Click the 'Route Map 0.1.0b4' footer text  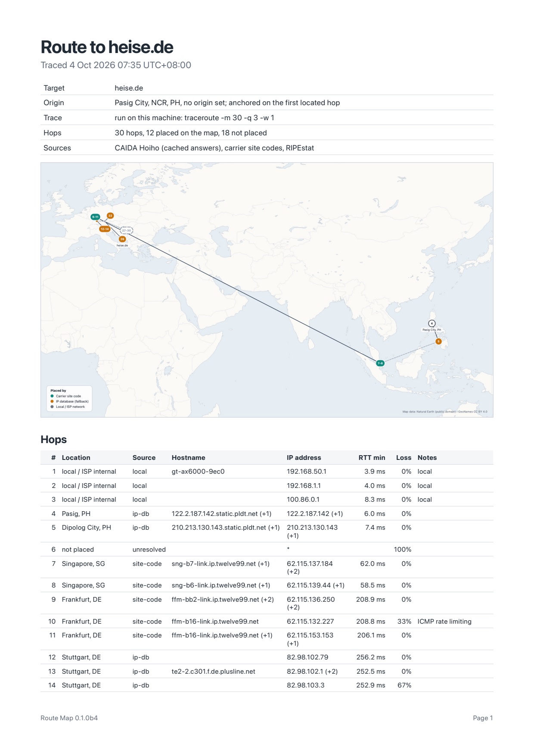(69, 718)
